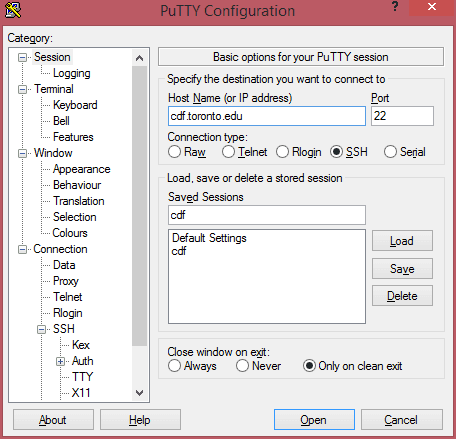Click the category tree scrollbar thumb

coord(139,206)
